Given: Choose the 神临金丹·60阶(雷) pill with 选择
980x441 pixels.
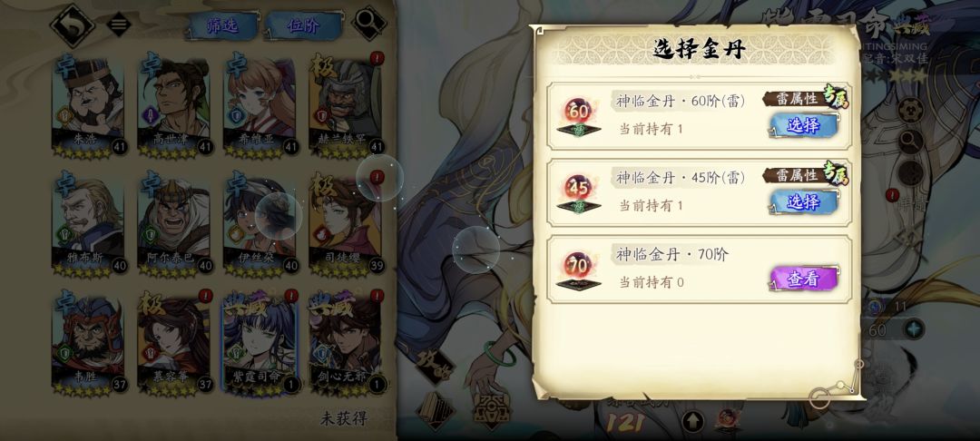Looking at the screenshot, I should [804, 126].
